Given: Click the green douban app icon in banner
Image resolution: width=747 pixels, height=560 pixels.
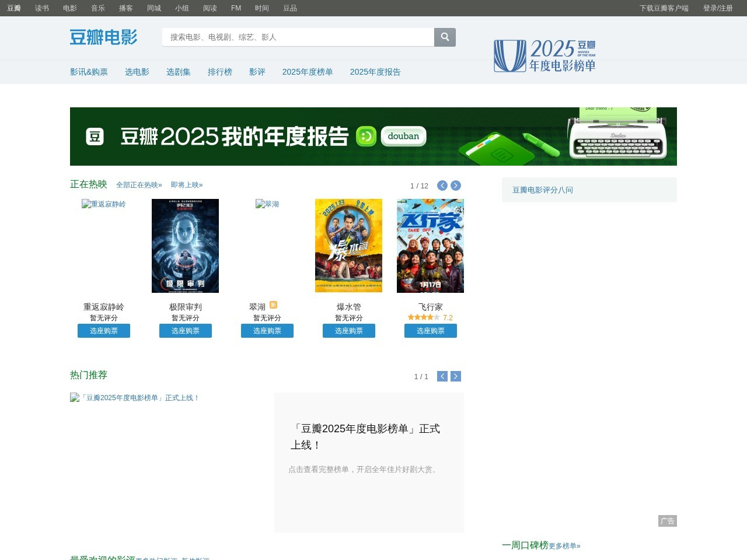Looking at the screenshot, I should [x=366, y=136].
